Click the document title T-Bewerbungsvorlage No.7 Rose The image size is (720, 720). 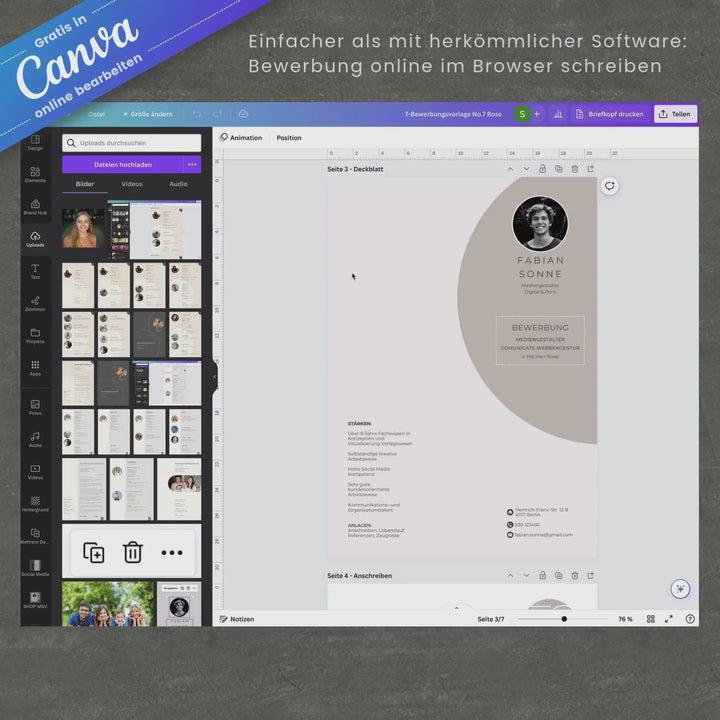(x=453, y=114)
